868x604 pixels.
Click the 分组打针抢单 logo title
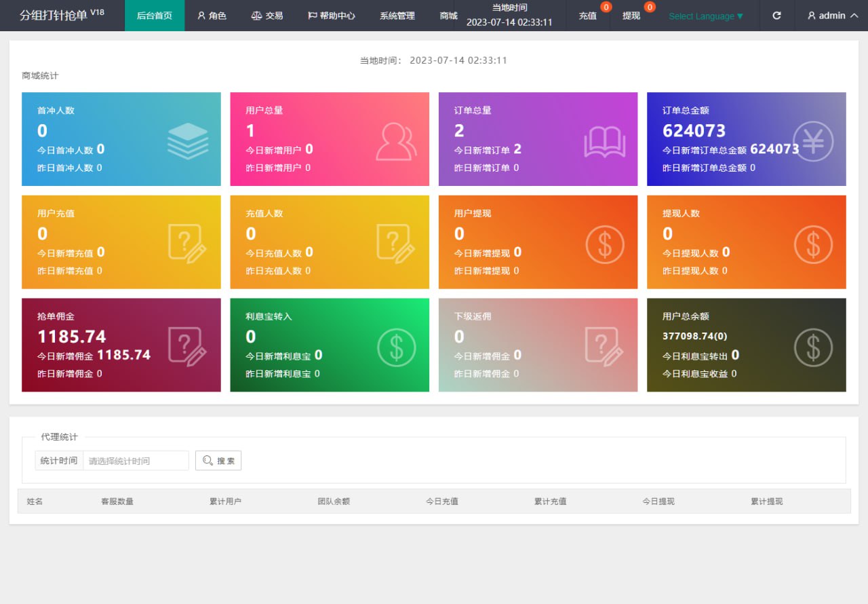click(x=62, y=15)
